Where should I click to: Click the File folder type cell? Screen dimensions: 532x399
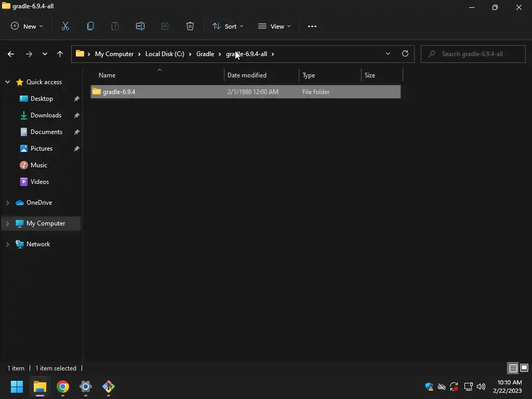click(x=315, y=91)
